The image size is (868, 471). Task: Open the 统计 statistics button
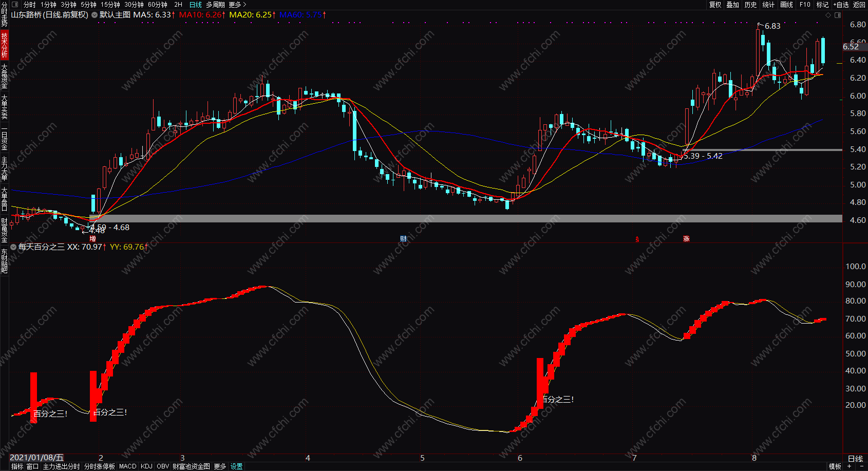click(768, 5)
